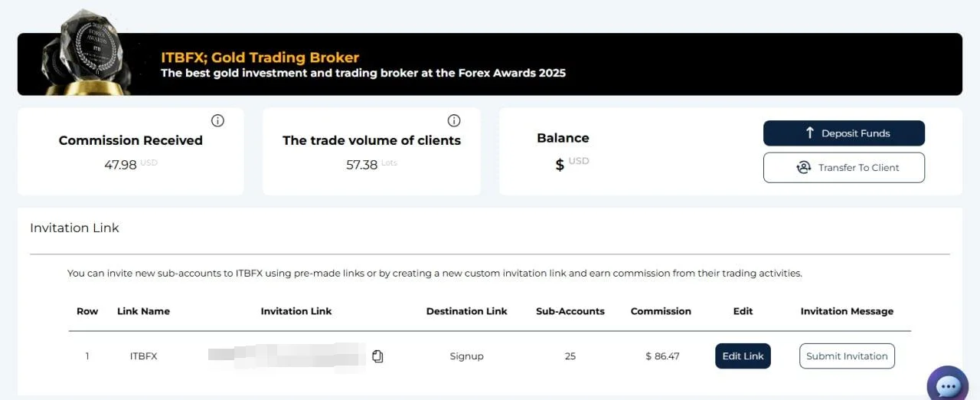Click the Commission Received info icon
This screenshot has width=980, height=400.
pyautogui.click(x=217, y=120)
